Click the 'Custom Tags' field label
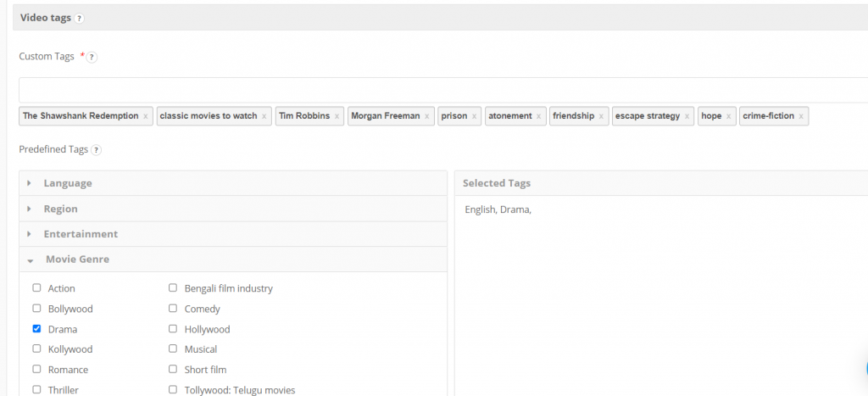This screenshot has width=868, height=396. (47, 57)
